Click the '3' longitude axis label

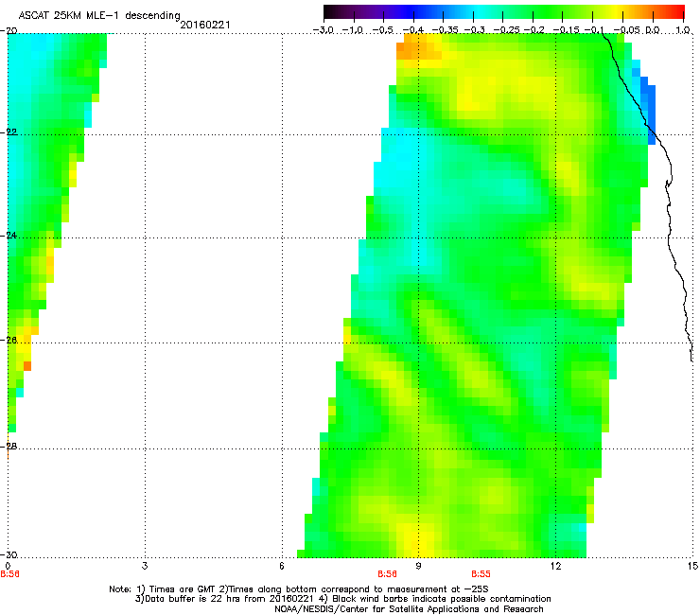click(x=145, y=566)
